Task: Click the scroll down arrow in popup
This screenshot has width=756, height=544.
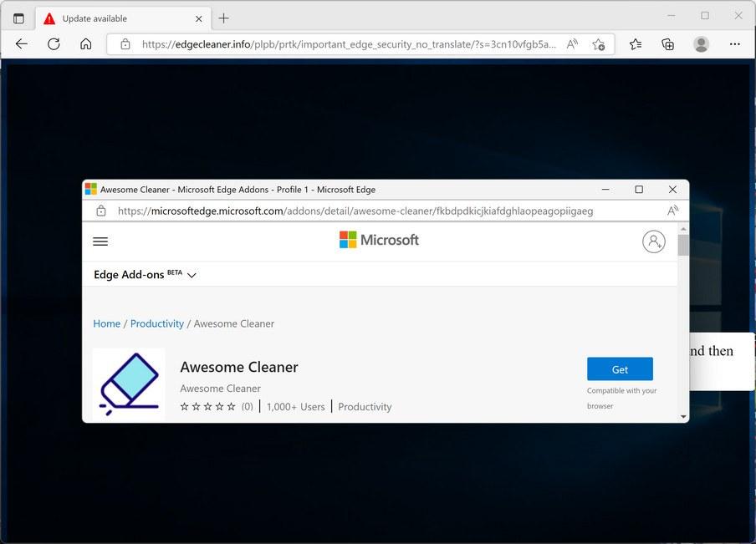Action: 683,417
